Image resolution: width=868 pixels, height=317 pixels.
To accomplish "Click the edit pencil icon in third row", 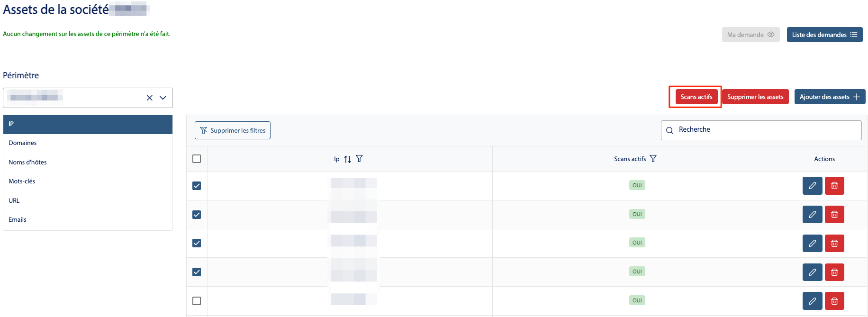I will pos(812,244).
